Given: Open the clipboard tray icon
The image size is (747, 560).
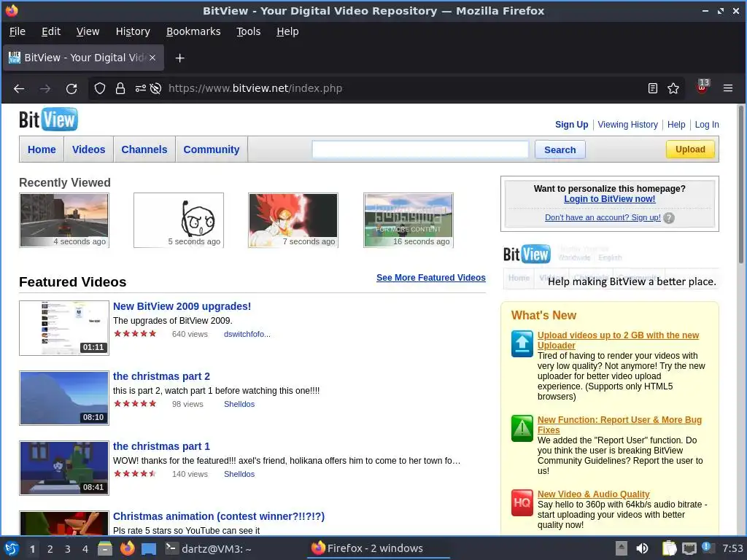Looking at the screenshot, I should 670,548.
